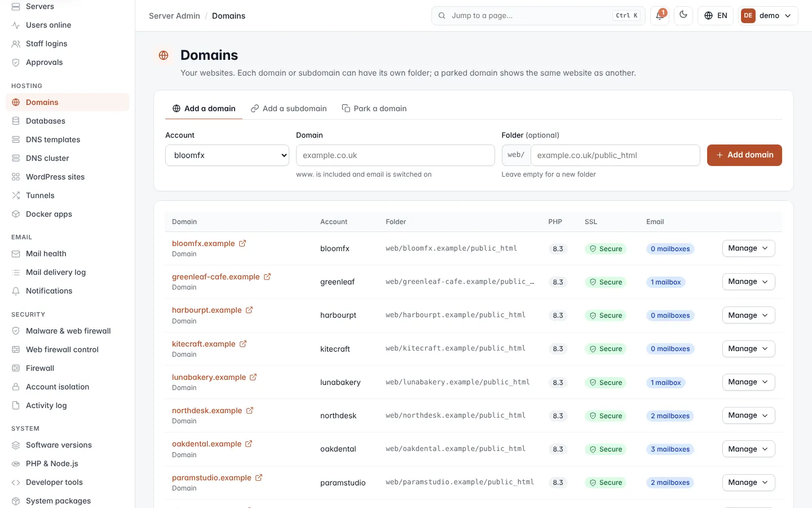Open Staff logins in sidebar

pos(68,43)
